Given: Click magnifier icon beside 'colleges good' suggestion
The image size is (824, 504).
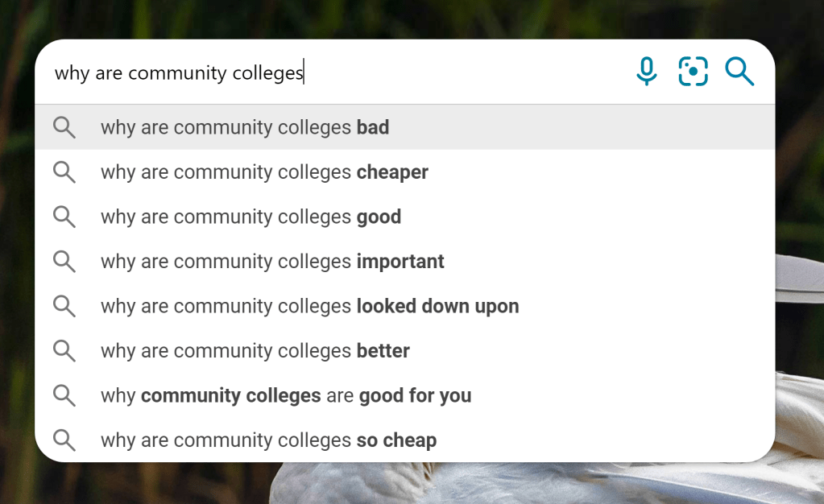Looking at the screenshot, I should click(x=64, y=217).
